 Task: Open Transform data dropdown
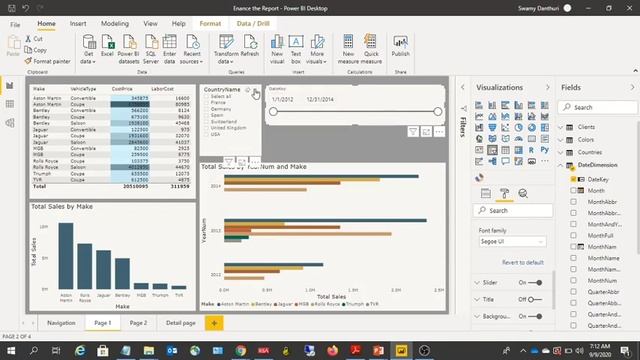[x=226, y=49]
